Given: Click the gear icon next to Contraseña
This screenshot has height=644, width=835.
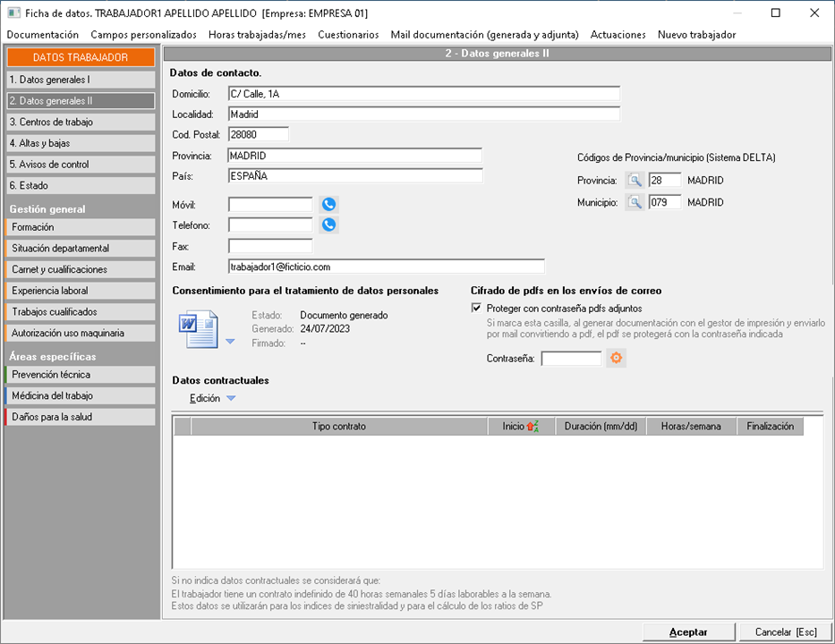Looking at the screenshot, I should point(616,359).
